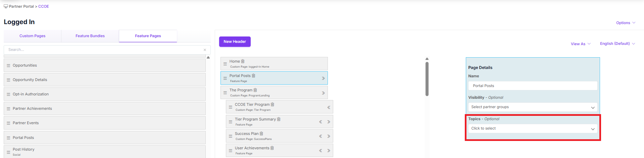Viewport: 644px width, 158px height.
Task: Click trash icon next to Success Plan
Action: (x=261, y=134)
